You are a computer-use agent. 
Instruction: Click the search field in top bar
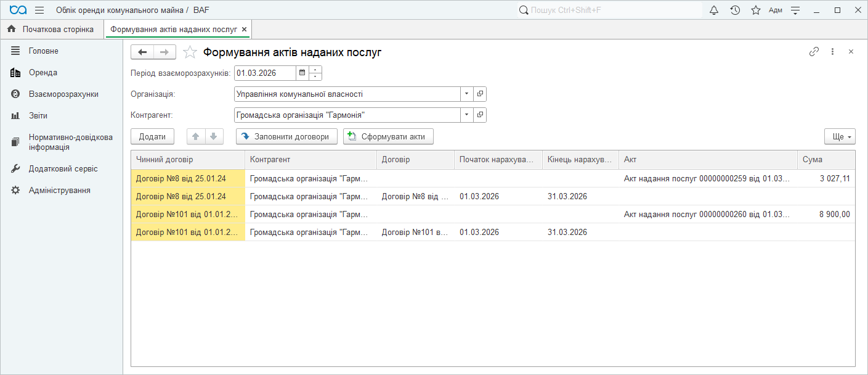point(610,10)
